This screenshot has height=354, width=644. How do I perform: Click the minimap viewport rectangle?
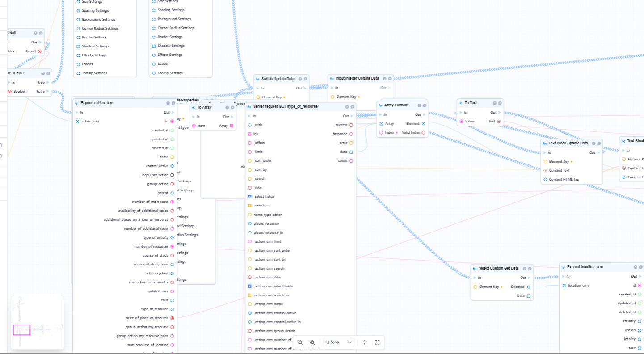point(21,330)
